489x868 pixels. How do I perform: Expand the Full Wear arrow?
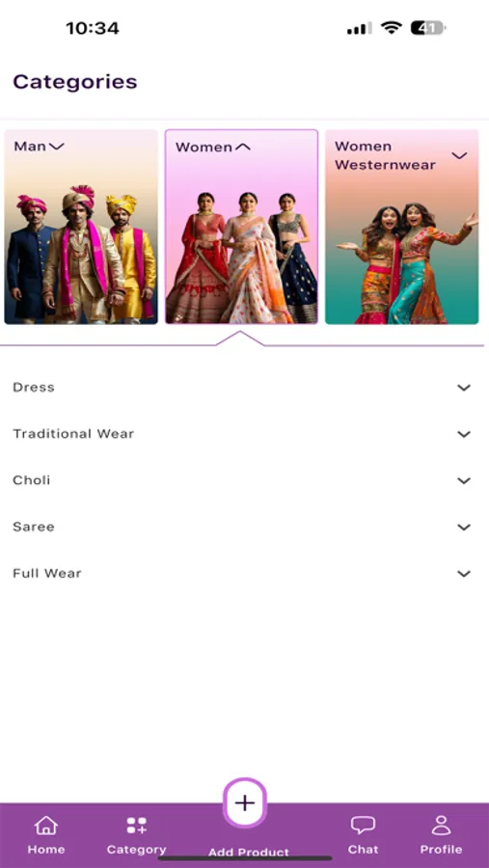click(x=464, y=574)
